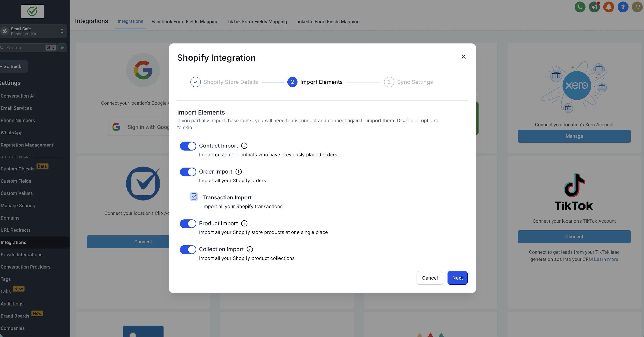Toggle the Collection Import switch

[188, 250]
